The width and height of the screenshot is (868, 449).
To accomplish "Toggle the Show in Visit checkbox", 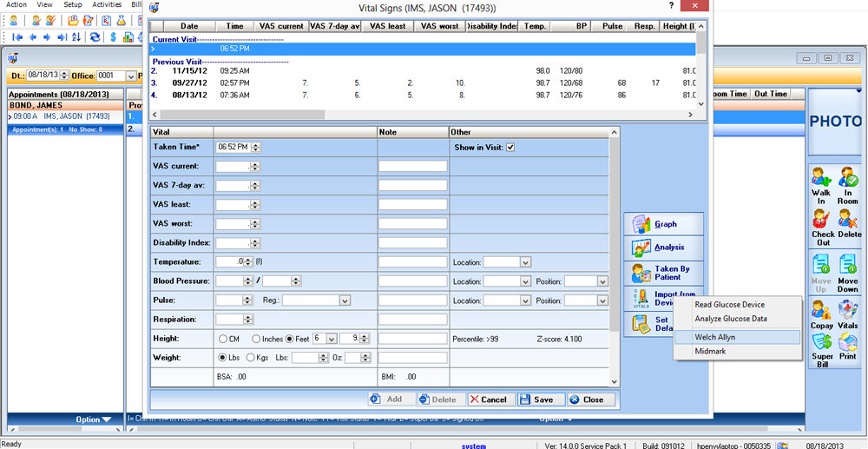I will tap(510, 148).
